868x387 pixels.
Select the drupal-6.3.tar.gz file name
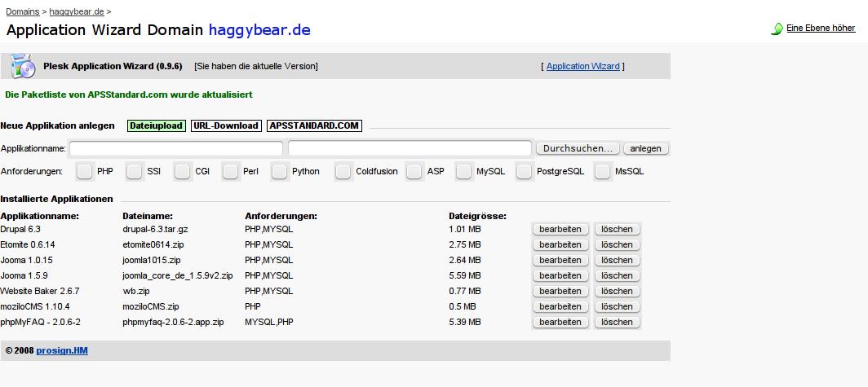click(156, 229)
